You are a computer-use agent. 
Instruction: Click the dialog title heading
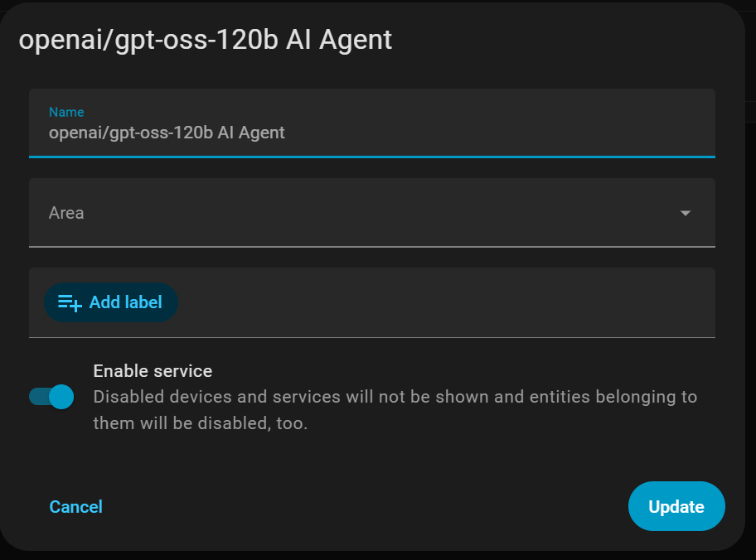(205, 40)
